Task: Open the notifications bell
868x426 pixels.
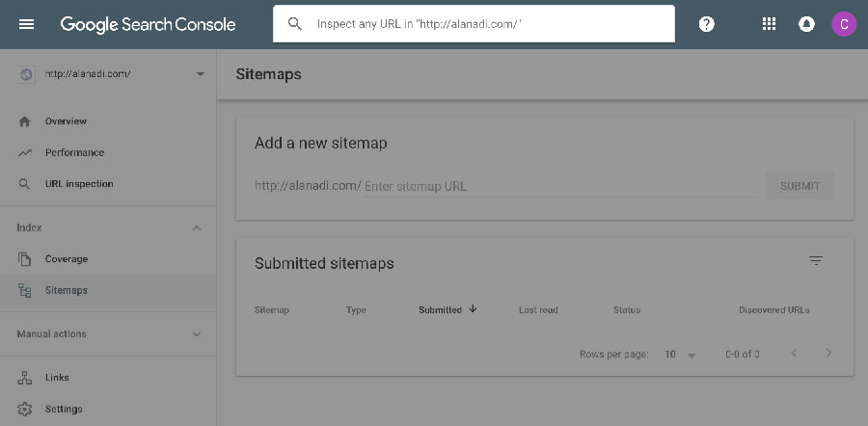Action: [806, 24]
